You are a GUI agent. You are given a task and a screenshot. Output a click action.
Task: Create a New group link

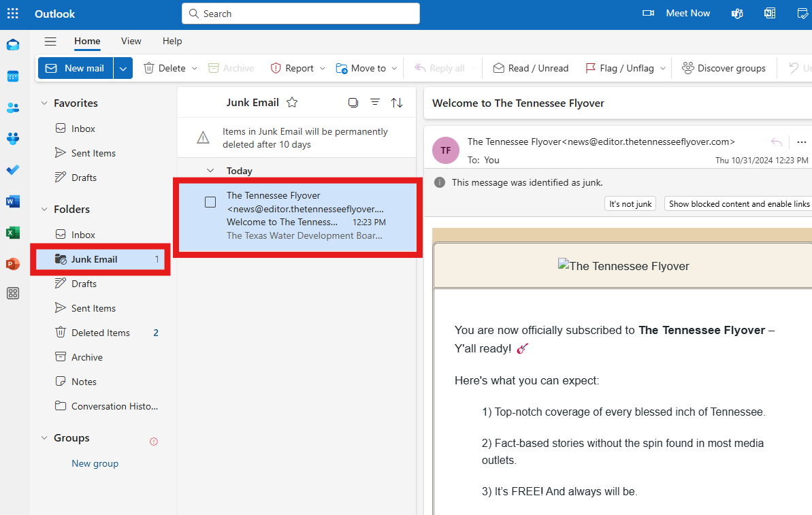point(95,463)
